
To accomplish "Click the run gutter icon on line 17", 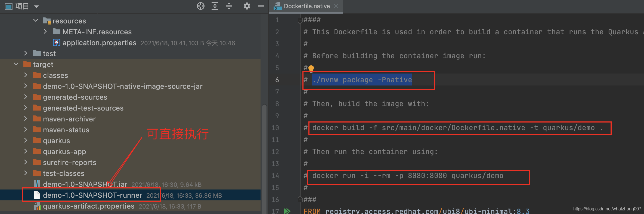I will 287,211.
